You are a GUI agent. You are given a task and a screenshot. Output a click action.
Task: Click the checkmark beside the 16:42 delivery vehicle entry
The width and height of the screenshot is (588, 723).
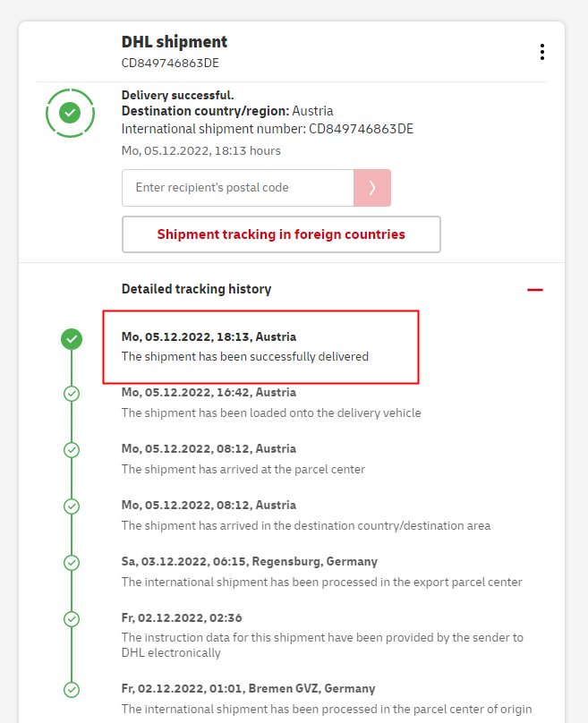tap(72, 394)
